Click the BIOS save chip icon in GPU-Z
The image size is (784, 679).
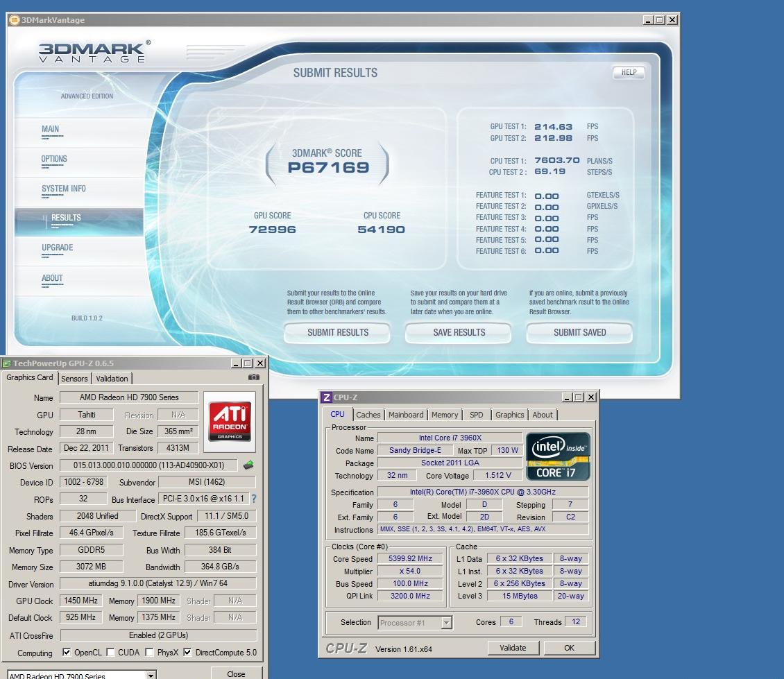coord(248,465)
